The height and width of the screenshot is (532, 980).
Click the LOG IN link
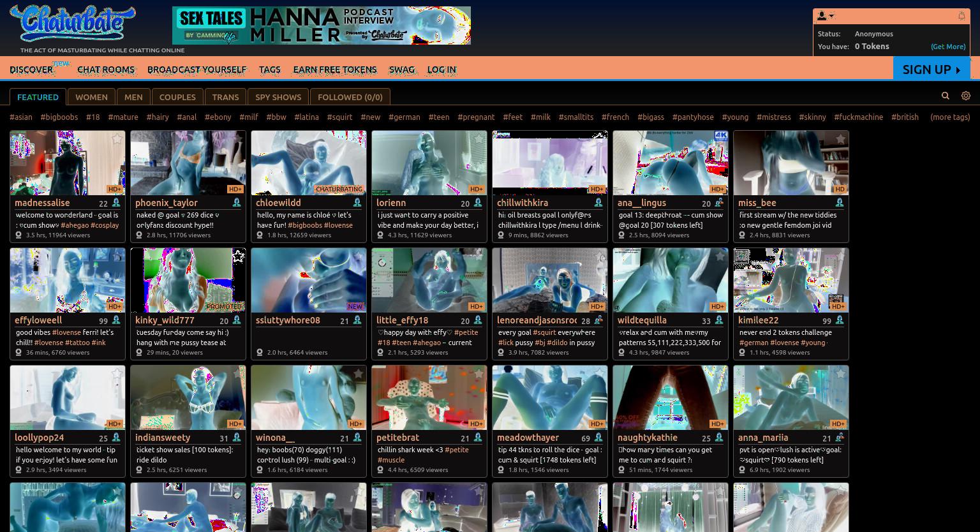coord(442,70)
